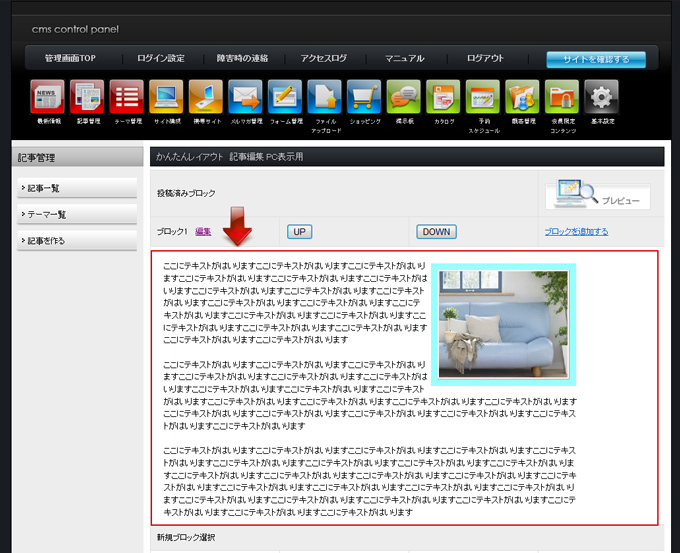This screenshot has width=680, height=553.
Task: Click the blue sofa image thumbnail
Action: point(503,324)
